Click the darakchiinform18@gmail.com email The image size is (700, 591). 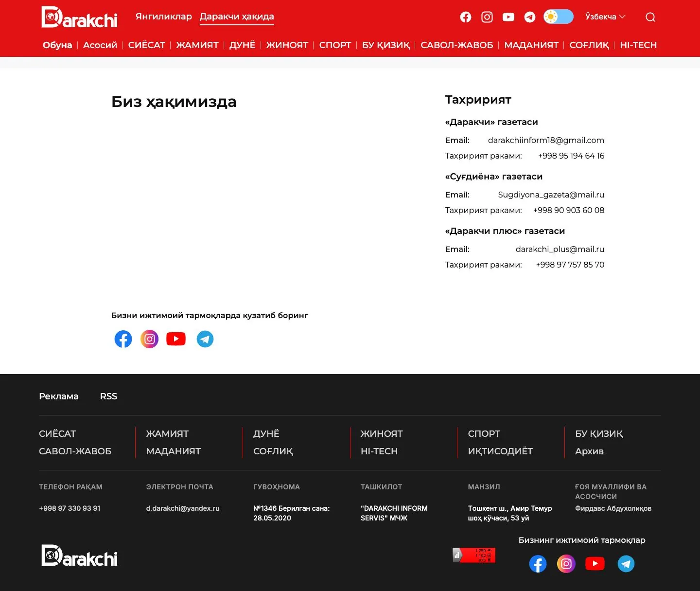click(x=546, y=140)
